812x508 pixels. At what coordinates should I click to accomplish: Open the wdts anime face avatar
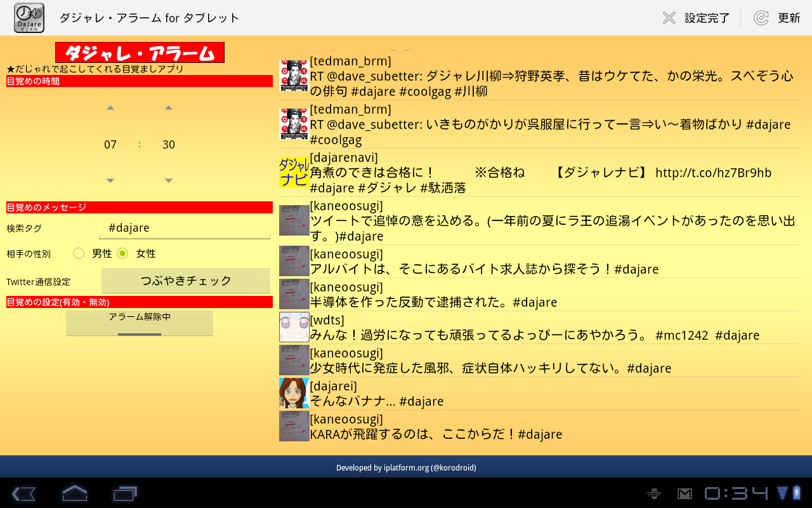(x=294, y=327)
